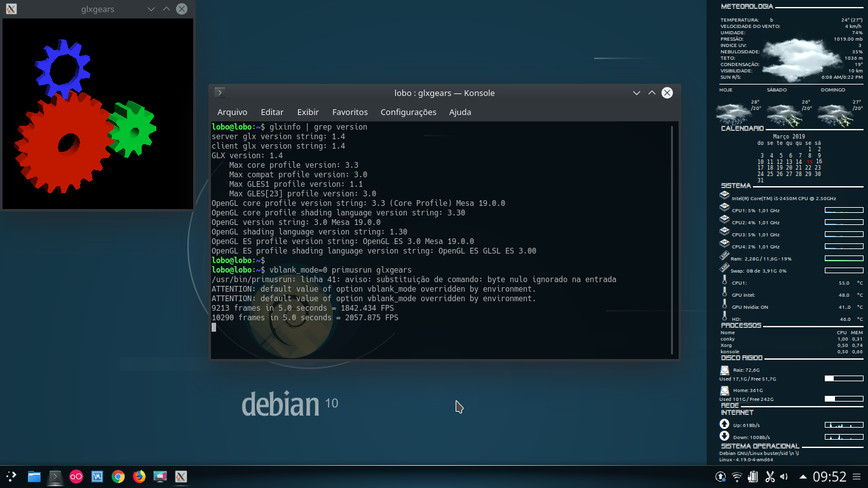Launch Firefox from the taskbar
Image resolution: width=868 pixels, height=488 pixels.
(x=139, y=477)
